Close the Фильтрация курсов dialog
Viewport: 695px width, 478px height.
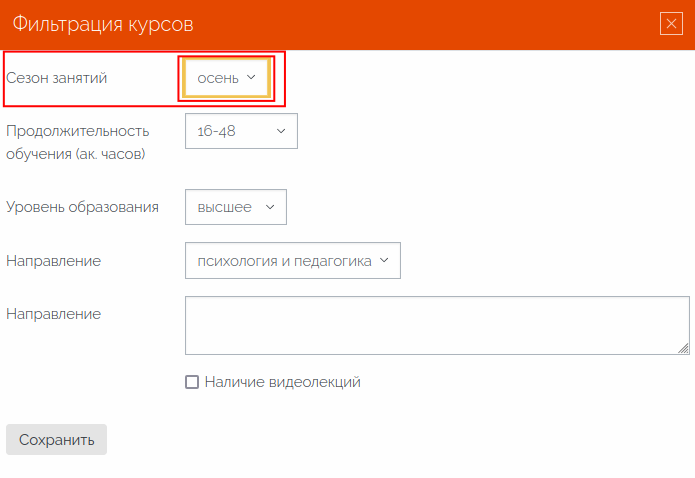(x=671, y=24)
